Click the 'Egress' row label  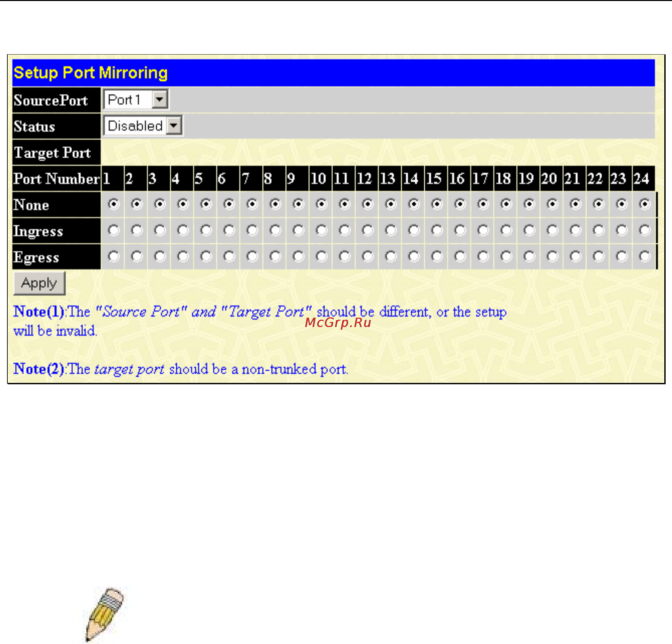tap(36, 257)
